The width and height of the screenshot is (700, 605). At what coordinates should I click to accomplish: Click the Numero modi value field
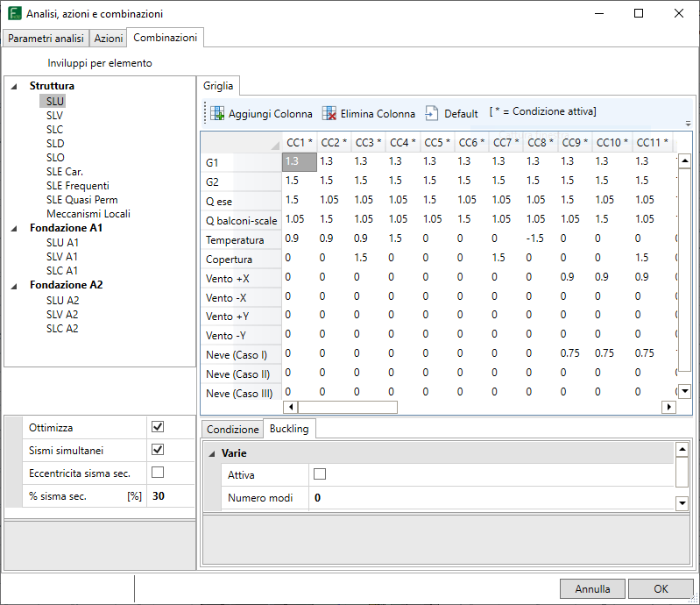491,498
